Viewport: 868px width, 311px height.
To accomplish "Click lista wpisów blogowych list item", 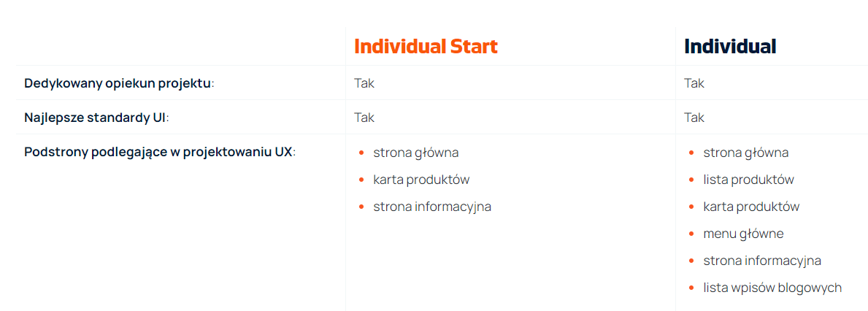I will click(772, 288).
